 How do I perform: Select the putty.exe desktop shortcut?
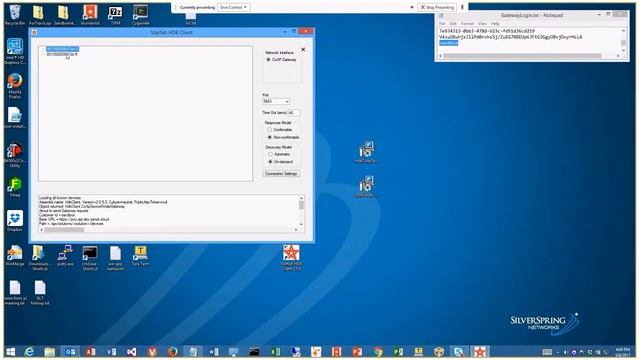pyautogui.click(x=65, y=256)
